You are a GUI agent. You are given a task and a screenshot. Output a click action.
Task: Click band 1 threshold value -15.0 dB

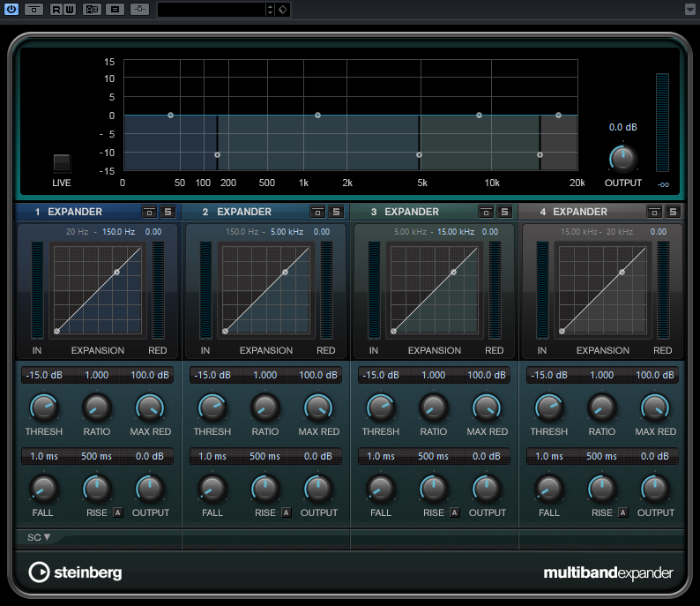[44, 375]
